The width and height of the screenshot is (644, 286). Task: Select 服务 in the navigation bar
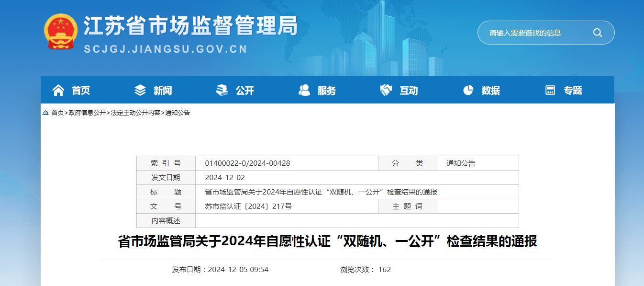click(327, 91)
